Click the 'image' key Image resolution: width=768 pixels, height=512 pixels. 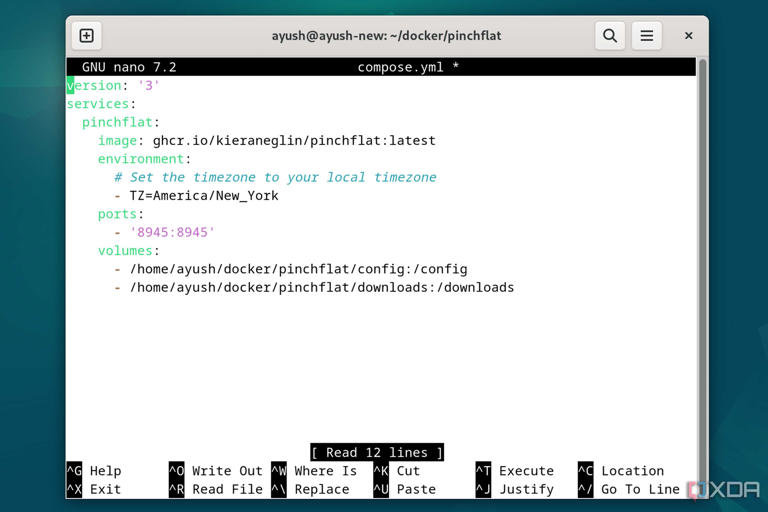pyautogui.click(x=117, y=141)
